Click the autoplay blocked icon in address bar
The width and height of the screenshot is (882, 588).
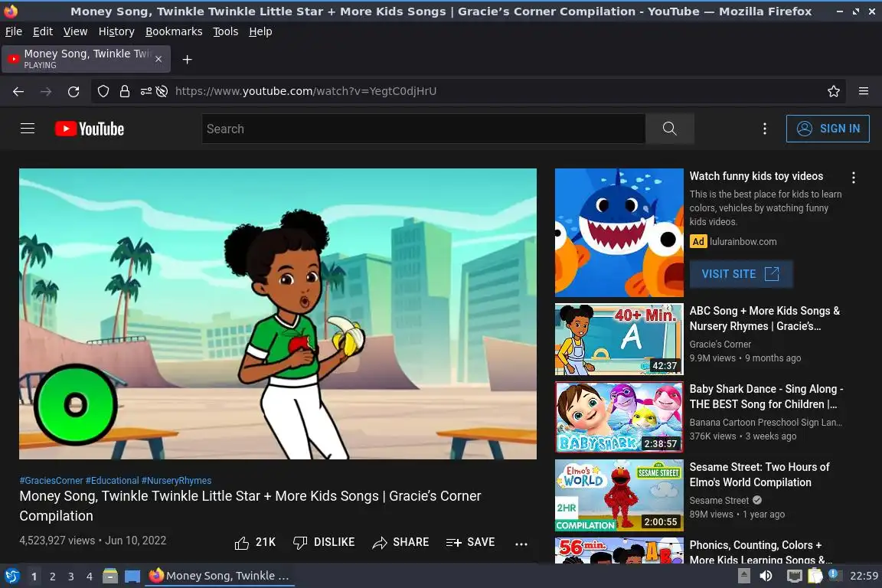click(162, 91)
